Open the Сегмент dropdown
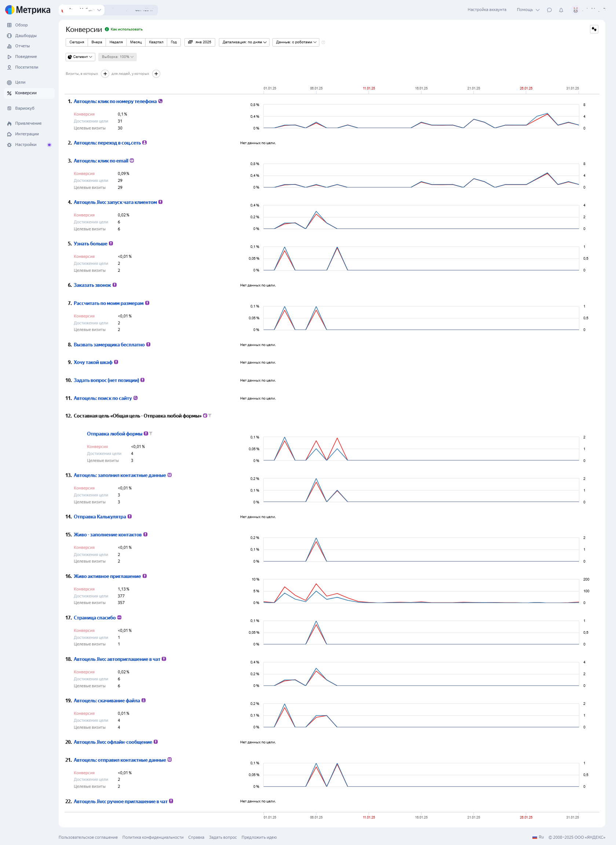The width and height of the screenshot is (616, 845). coord(80,57)
